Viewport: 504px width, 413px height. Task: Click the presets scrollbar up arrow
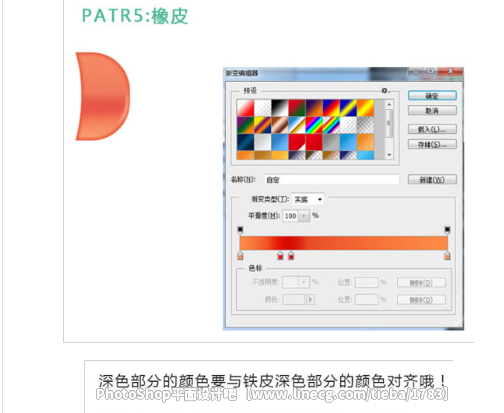pos(389,104)
